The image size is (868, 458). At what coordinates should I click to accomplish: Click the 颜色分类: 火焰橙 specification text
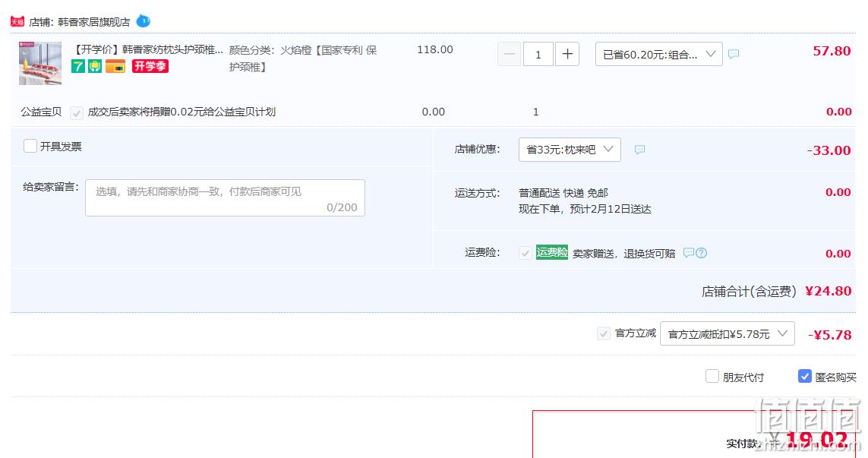tap(303, 58)
